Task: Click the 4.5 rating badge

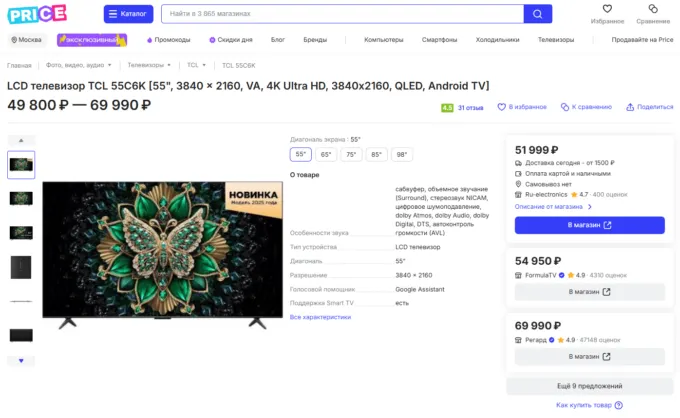Action: [447, 108]
